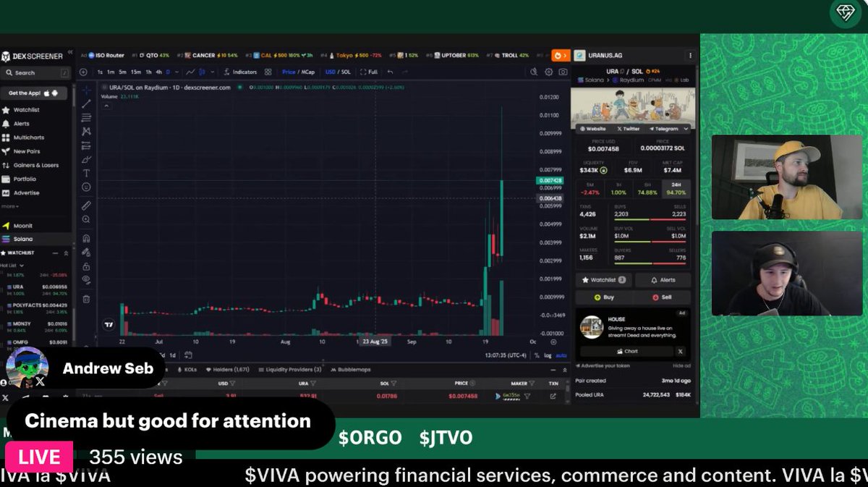Open the forecasting and measurement tools
868x487 pixels.
coord(86,145)
